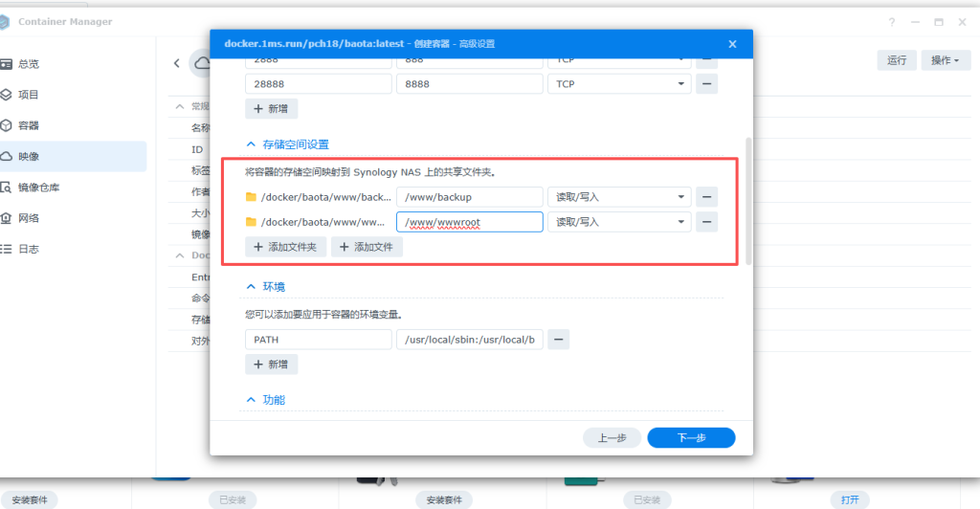
Task: Collapse the 常规 section in background panel
Action: point(180,106)
